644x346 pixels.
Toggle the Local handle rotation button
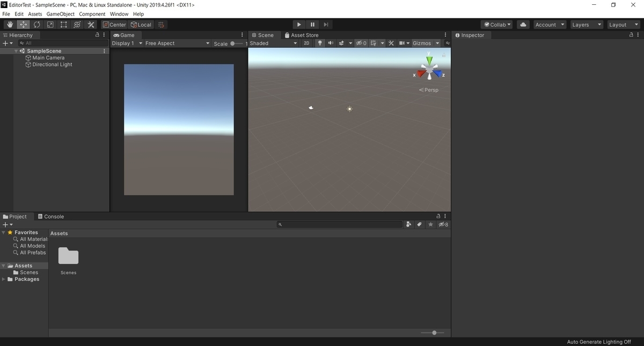(x=141, y=25)
